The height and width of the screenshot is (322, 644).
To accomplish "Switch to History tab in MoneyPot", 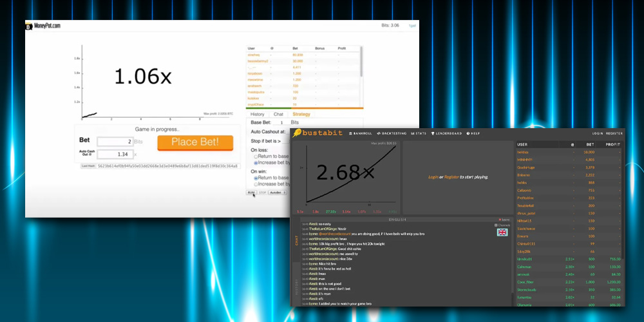I will pyautogui.click(x=257, y=114).
